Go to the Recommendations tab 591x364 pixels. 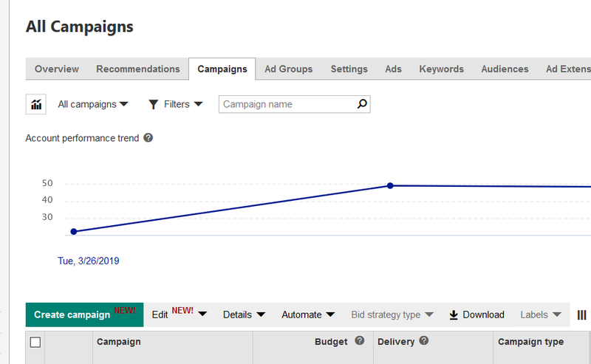(x=138, y=69)
